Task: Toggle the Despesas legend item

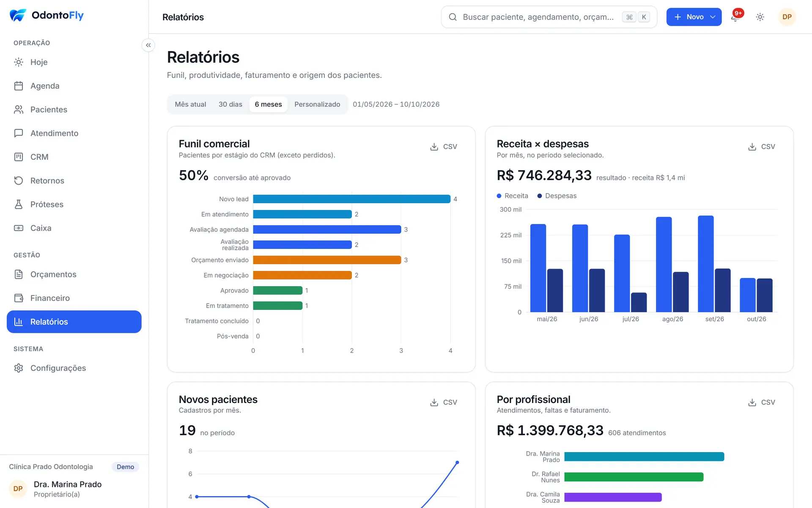Action: tap(557, 196)
